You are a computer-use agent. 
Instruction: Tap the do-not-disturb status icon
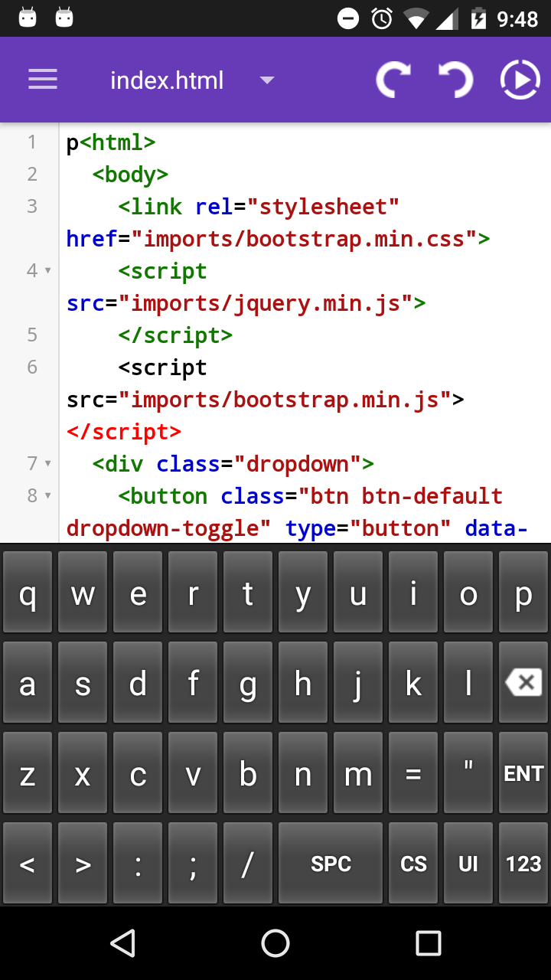348,18
